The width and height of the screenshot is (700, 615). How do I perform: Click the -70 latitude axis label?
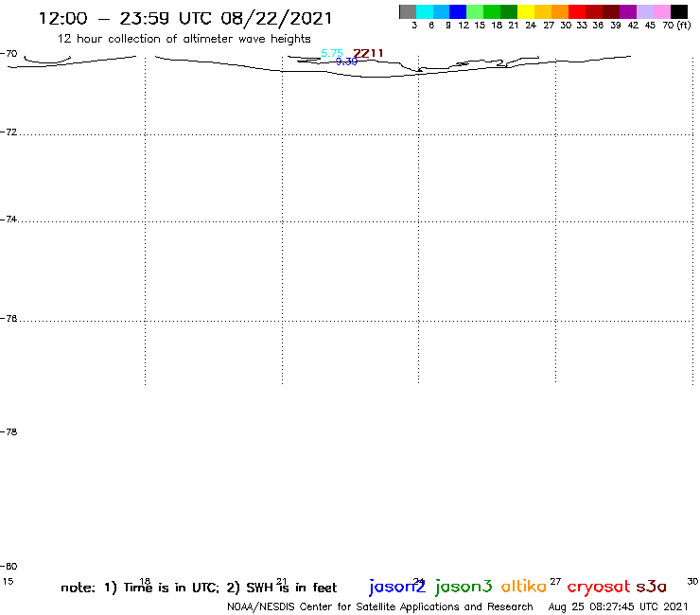coord(9,54)
